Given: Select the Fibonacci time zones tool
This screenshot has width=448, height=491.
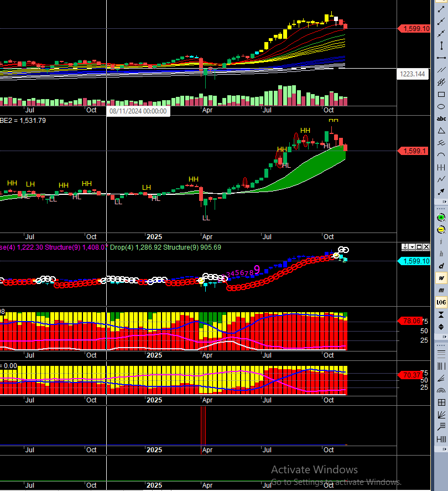Looking at the screenshot, I should tap(441, 366).
